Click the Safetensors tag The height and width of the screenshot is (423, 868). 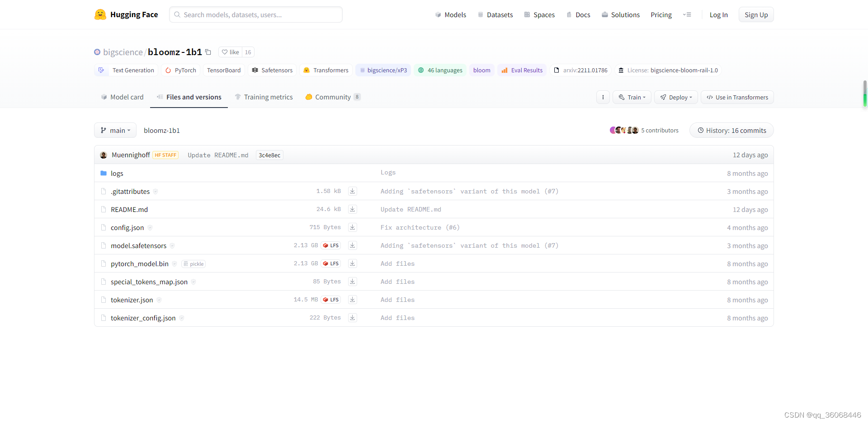coord(272,70)
